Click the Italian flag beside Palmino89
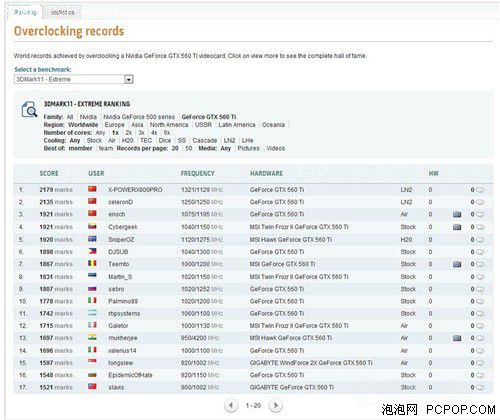This screenshot has height=420, width=500. [x=92, y=300]
